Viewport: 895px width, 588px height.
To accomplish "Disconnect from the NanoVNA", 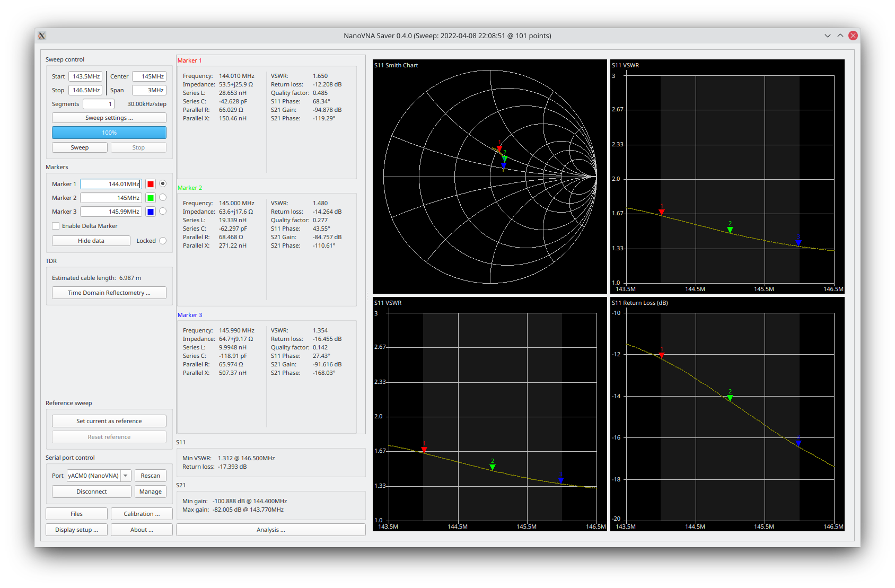I will [92, 492].
